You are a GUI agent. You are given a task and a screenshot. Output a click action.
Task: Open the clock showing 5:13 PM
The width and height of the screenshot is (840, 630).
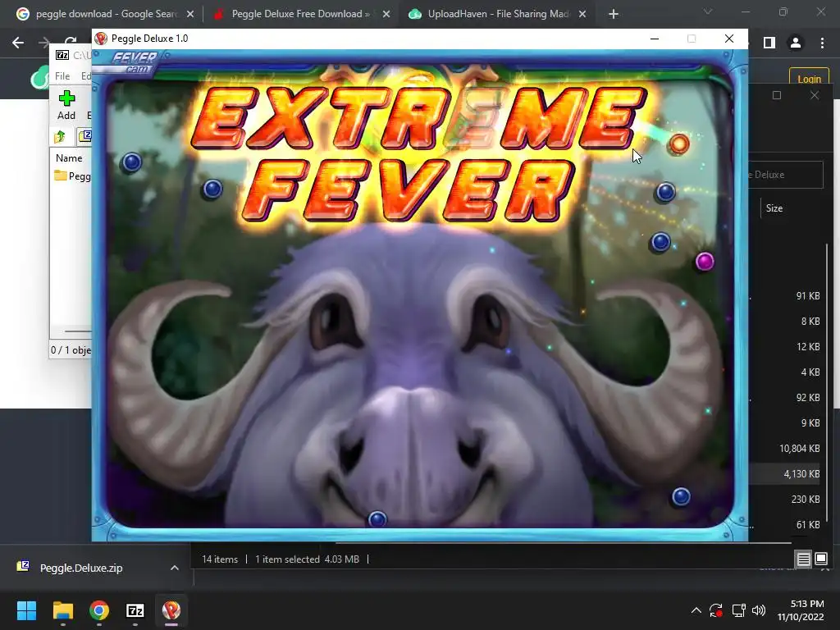(801, 610)
